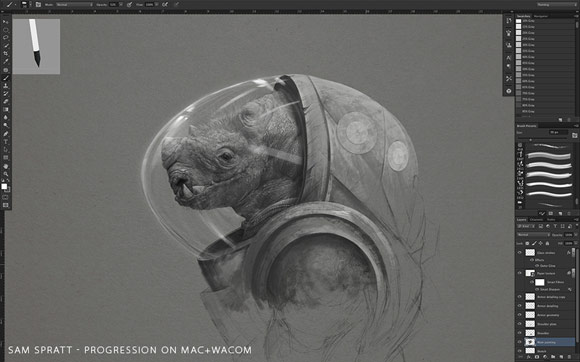Select the Elliptical Marquee tool

pyautogui.click(x=6, y=30)
